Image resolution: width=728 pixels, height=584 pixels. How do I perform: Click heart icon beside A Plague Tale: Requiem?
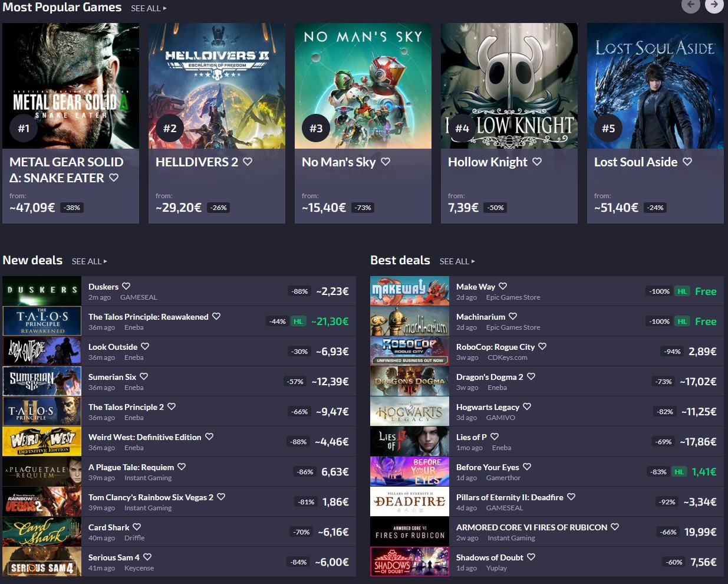pos(182,467)
